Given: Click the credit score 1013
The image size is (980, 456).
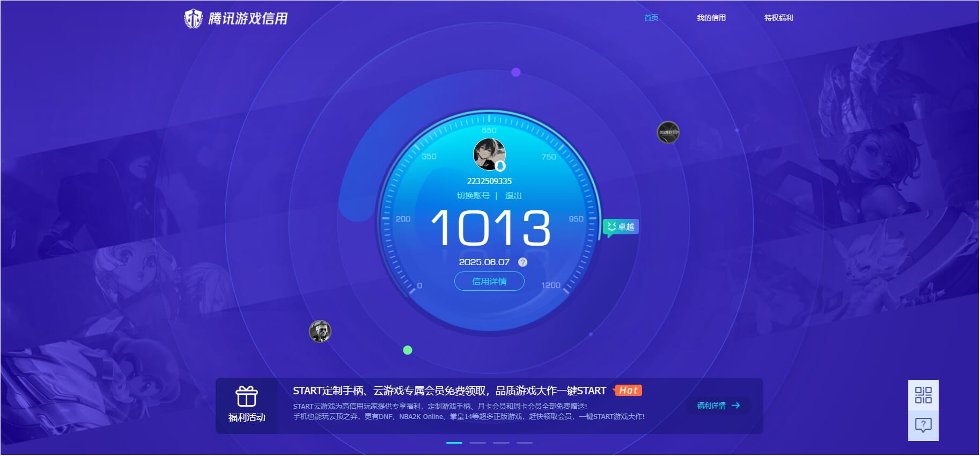Looking at the screenshot, I should click(490, 228).
